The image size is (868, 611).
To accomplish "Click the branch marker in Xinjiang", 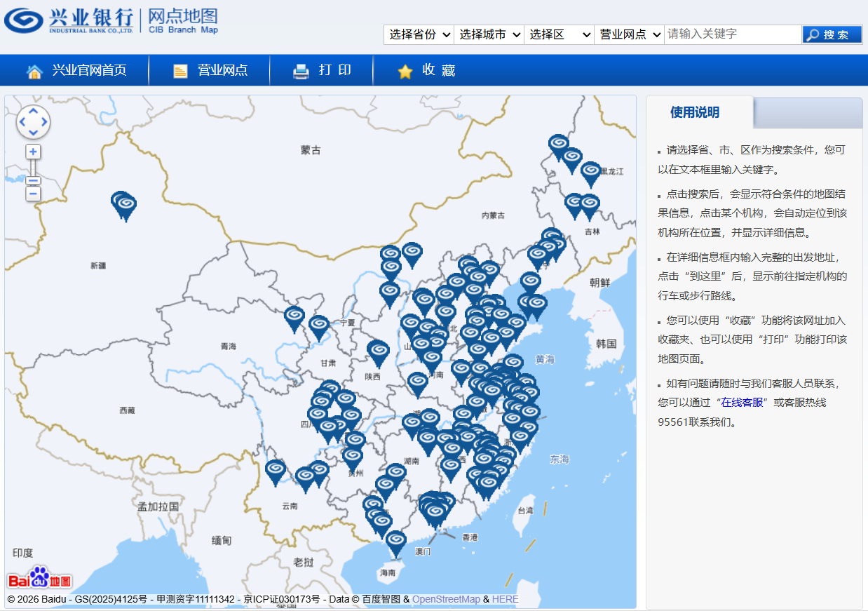I will [x=126, y=206].
